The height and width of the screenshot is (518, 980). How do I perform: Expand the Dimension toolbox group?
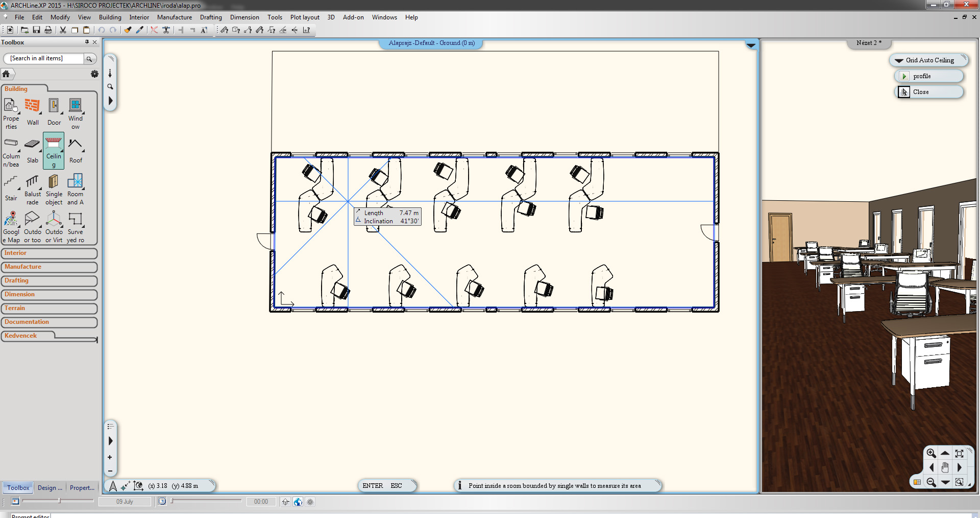pyautogui.click(x=49, y=295)
